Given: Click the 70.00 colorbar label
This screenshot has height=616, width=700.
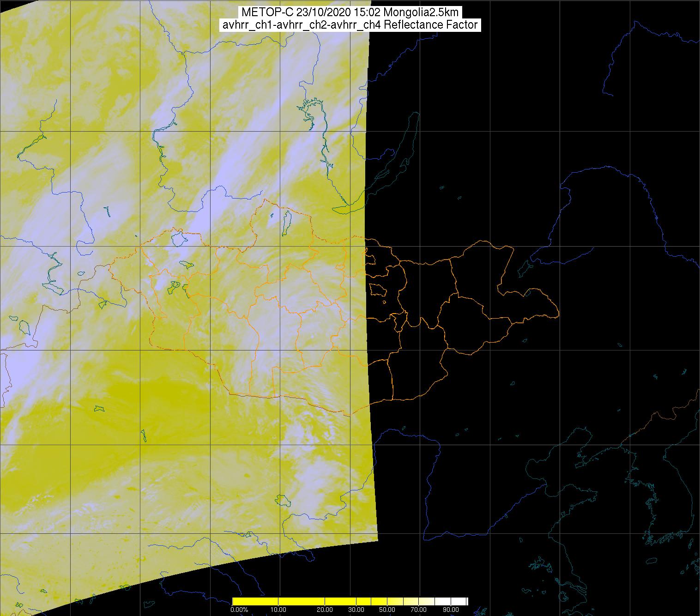Looking at the screenshot, I should click(418, 610).
